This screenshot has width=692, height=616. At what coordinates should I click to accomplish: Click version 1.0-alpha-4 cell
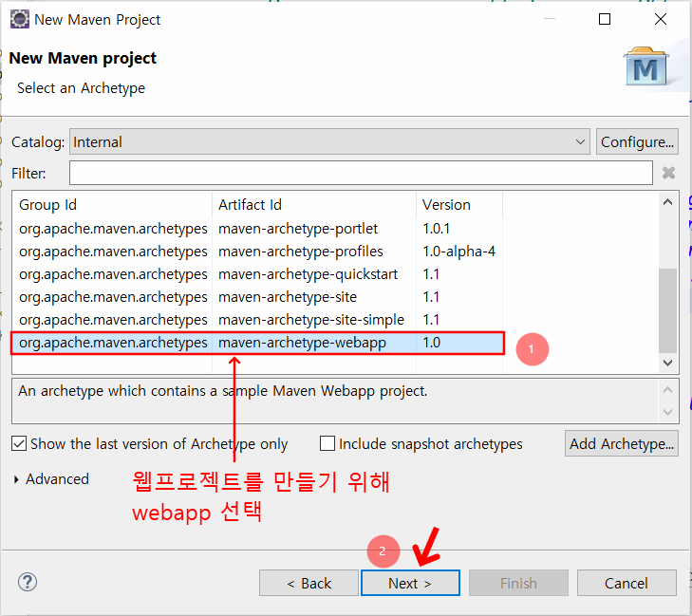click(459, 252)
